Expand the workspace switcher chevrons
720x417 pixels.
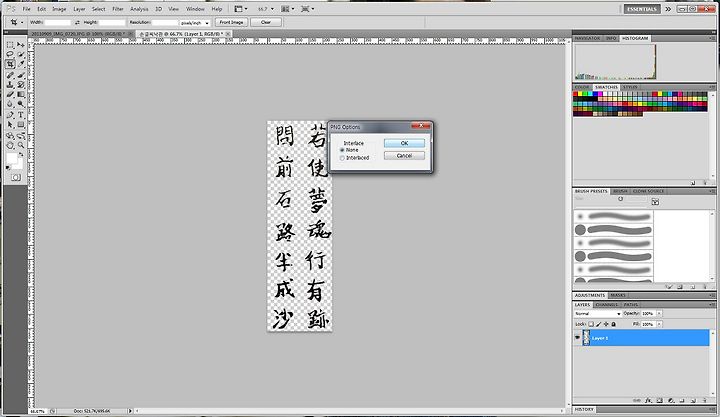point(668,9)
